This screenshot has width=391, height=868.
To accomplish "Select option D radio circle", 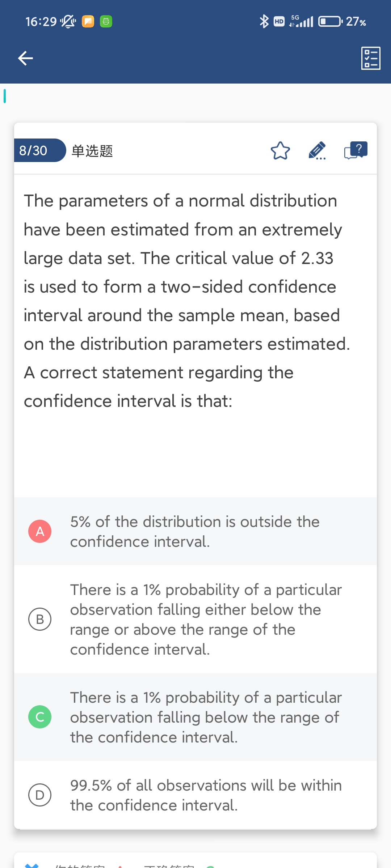I will pyautogui.click(x=40, y=795).
